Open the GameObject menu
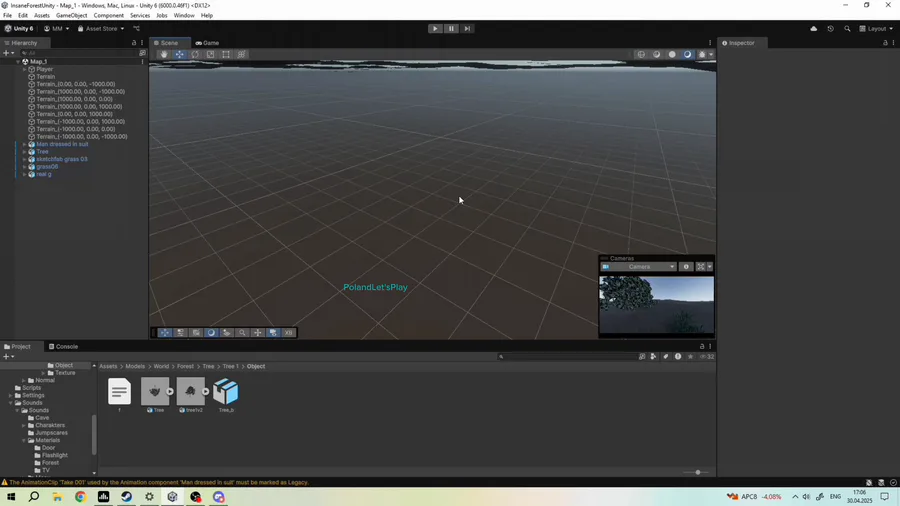Image resolution: width=900 pixels, height=506 pixels. tap(72, 15)
